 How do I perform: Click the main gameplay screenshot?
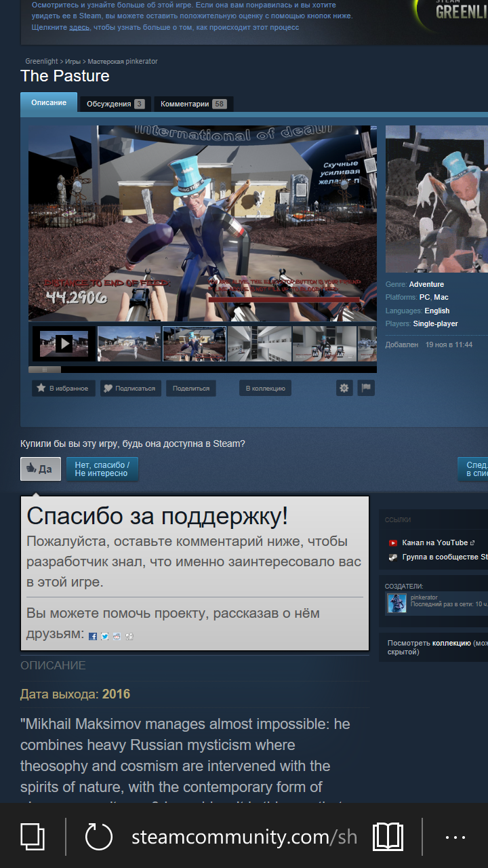[203, 223]
